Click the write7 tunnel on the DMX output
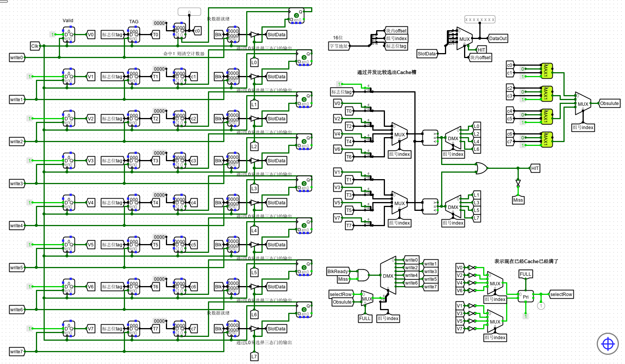625x364 pixels. point(430,286)
